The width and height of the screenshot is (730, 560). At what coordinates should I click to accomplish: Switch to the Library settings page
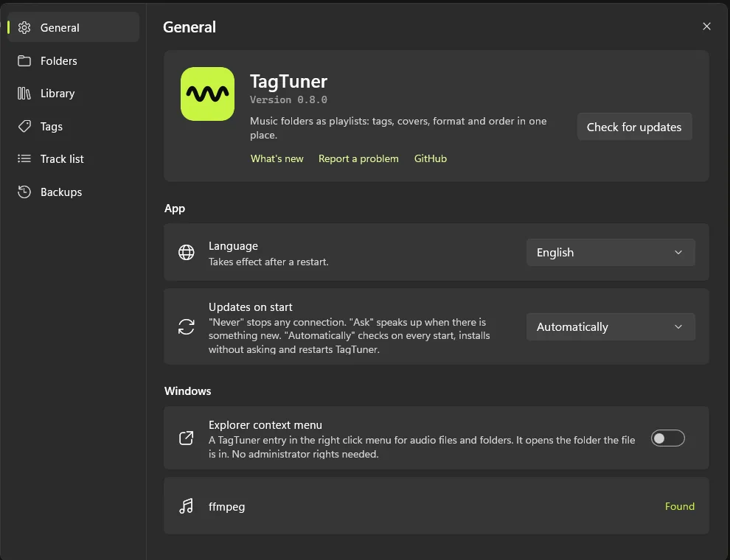[x=74, y=94]
